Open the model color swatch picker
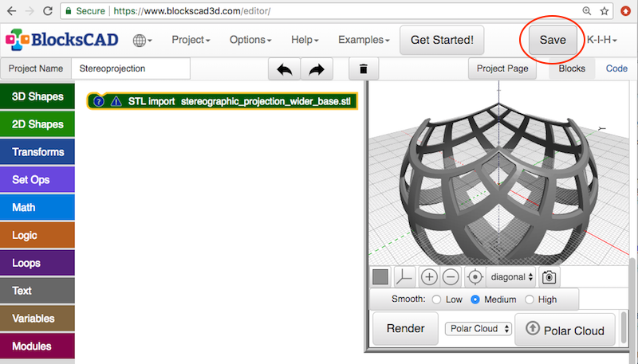638x364 pixels. (x=380, y=277)
